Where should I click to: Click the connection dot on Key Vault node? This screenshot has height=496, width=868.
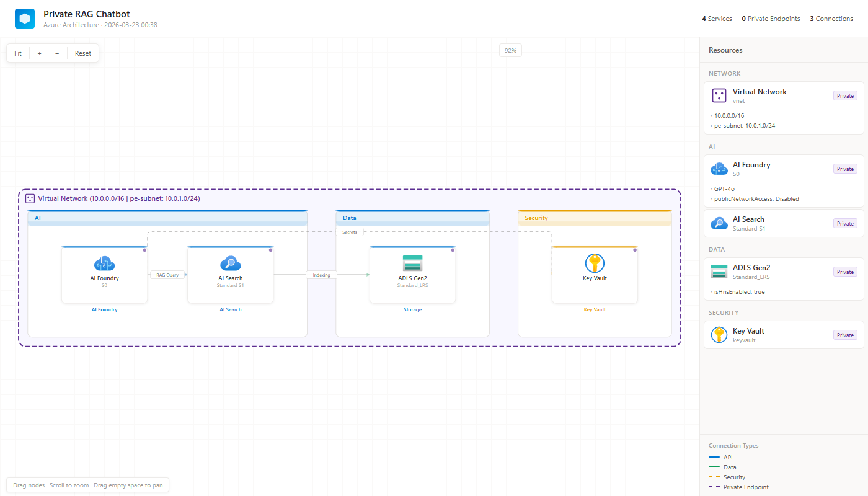(635, 250)
